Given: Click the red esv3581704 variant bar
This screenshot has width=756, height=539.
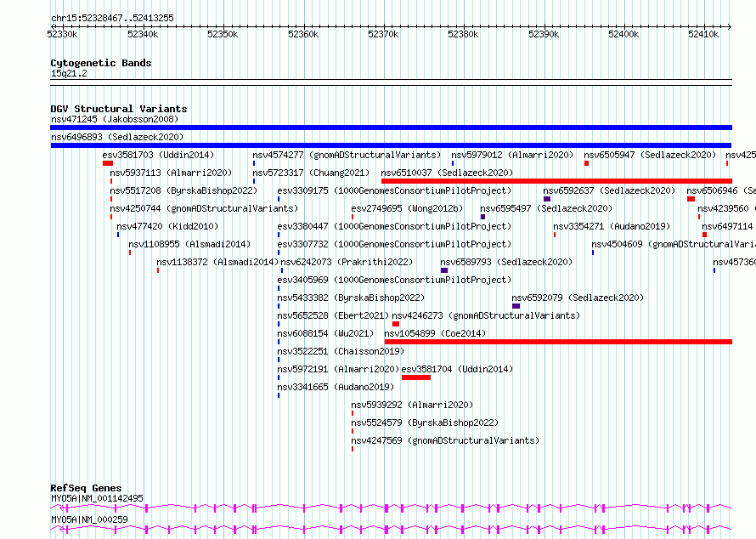Looking at the screenshot, I should (x=416, y=377).
